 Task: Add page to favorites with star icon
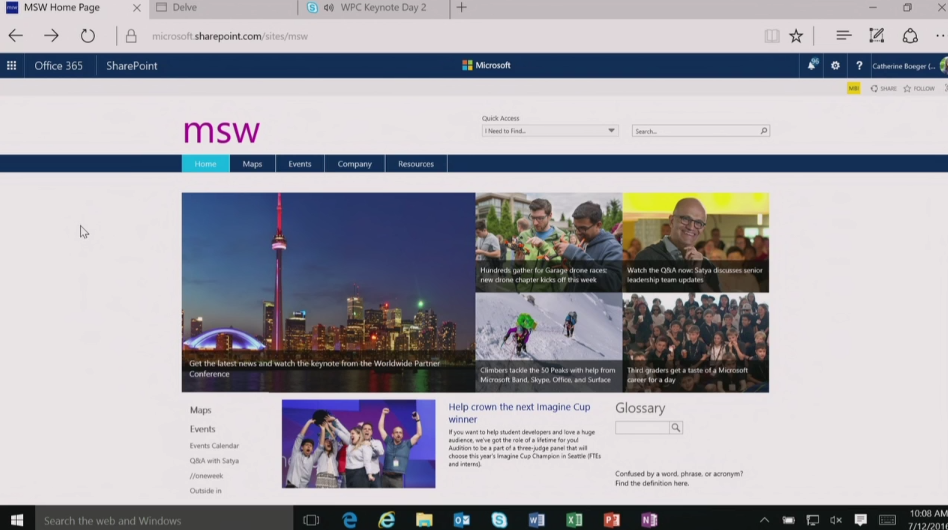pyautogui.click(x=796, y=36)
